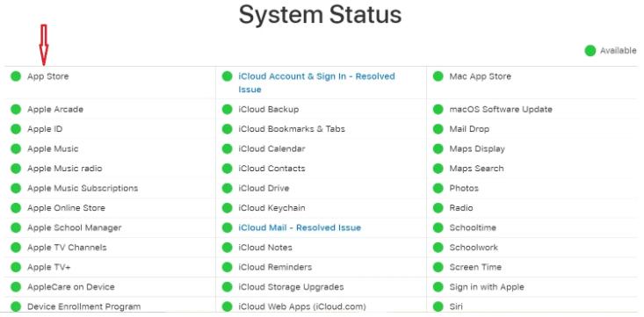Click the Maps Search service label
644x317 pixels.
coord(476,169)
